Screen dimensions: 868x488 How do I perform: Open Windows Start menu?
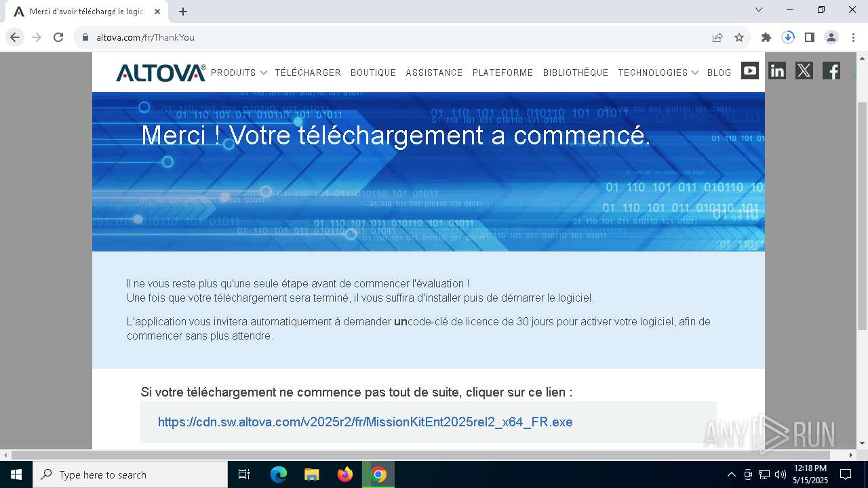pyautogui.click(x=16, y=474)
